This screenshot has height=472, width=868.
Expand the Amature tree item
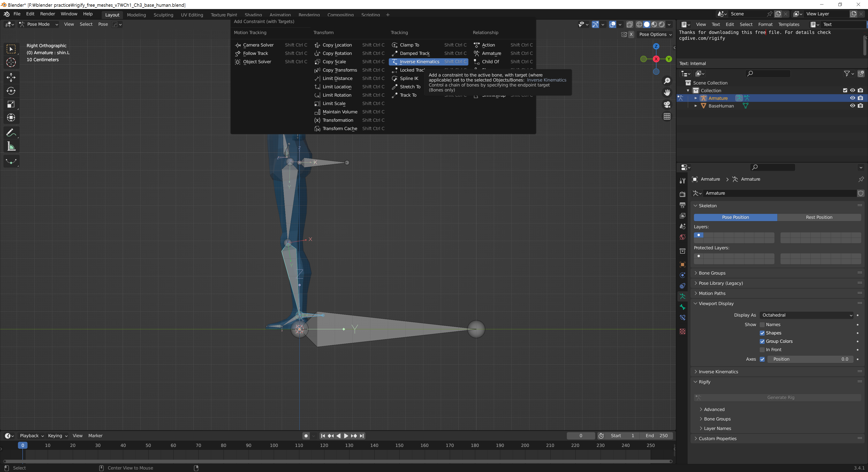point(696,98)
